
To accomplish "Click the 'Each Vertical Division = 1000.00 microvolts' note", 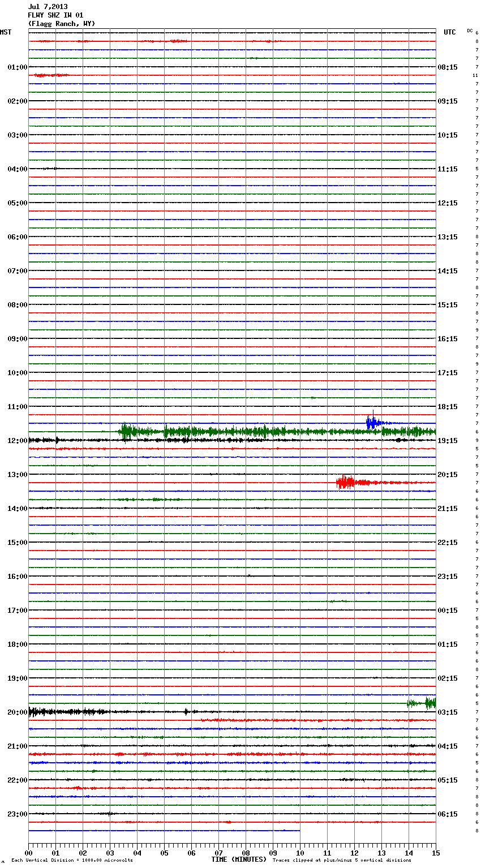I will pyautogui.click(x=72, y=861).
